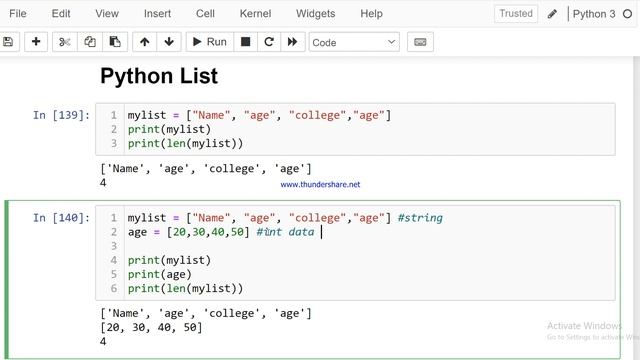This screenshot has width=640, height=360.
Task: Click the #int data comment text
Action: pos(285,232)
